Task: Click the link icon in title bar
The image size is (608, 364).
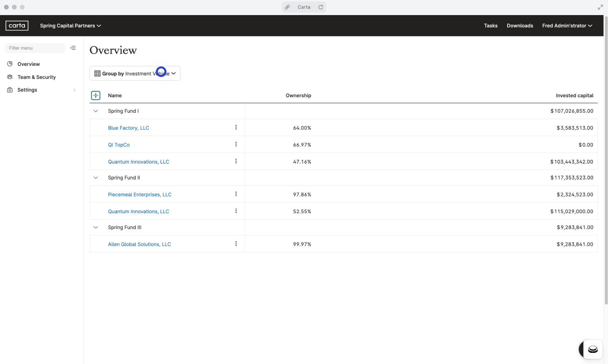Action: (287, 7)
